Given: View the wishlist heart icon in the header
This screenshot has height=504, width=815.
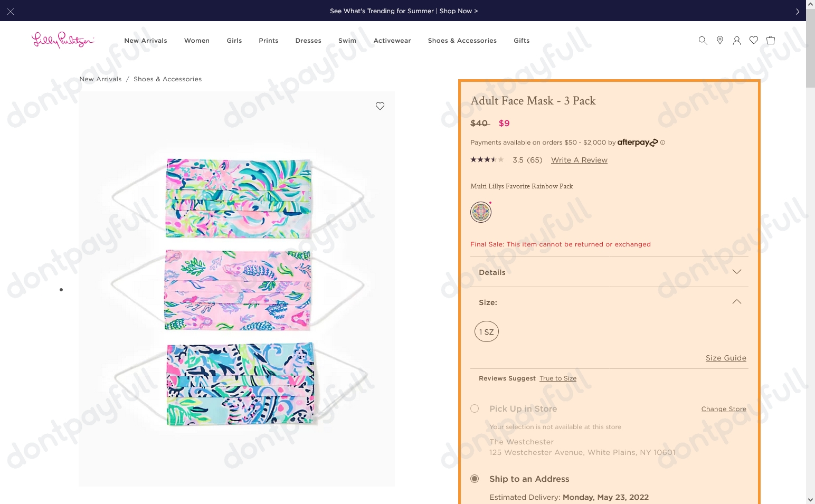Looking at the screenshot, I should point(753,40).
